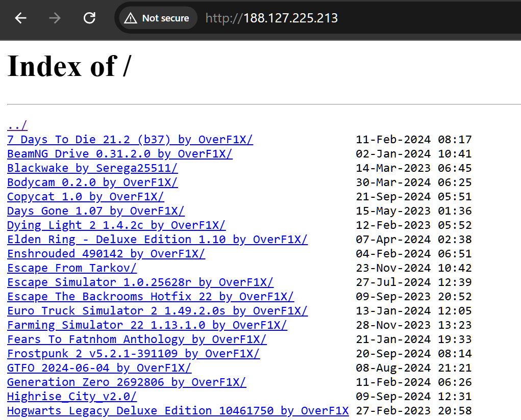Open 7 Days To Die 21.2 folder

point(130,140)
